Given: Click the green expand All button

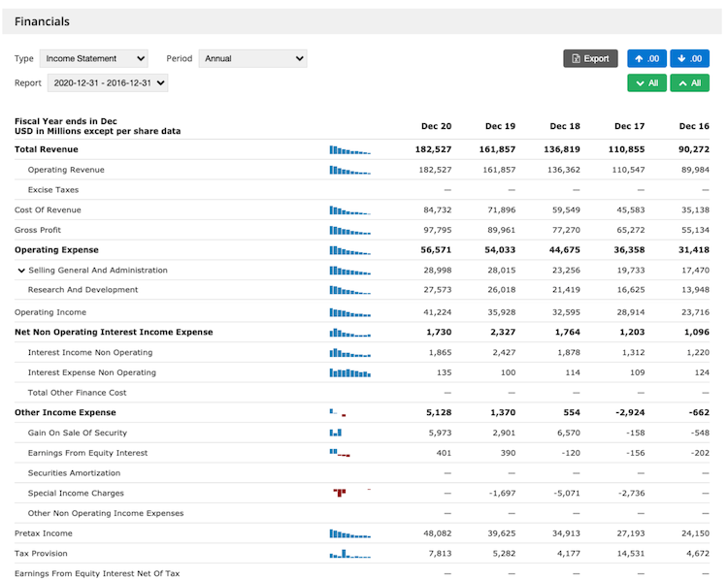Looking at the screenshot, I should click(x=647, y=83).
